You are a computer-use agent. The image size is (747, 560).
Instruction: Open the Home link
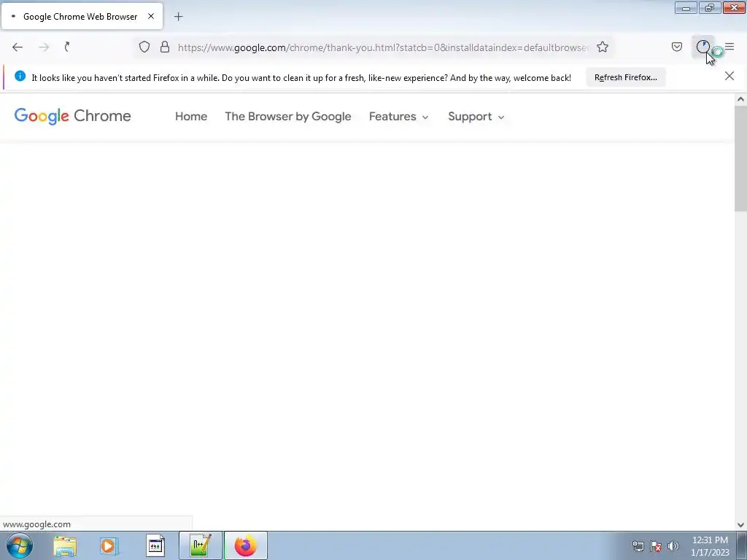tap(191, 117)
